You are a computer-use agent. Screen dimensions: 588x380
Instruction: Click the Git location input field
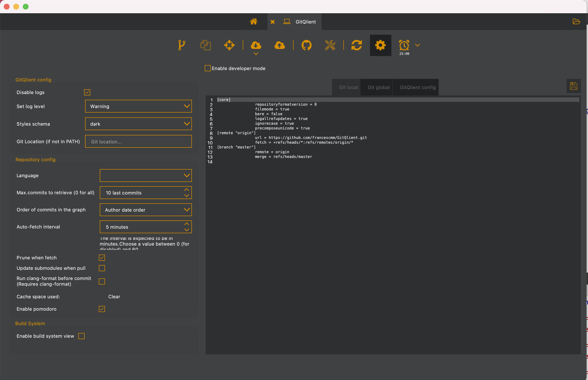point(138,142)
